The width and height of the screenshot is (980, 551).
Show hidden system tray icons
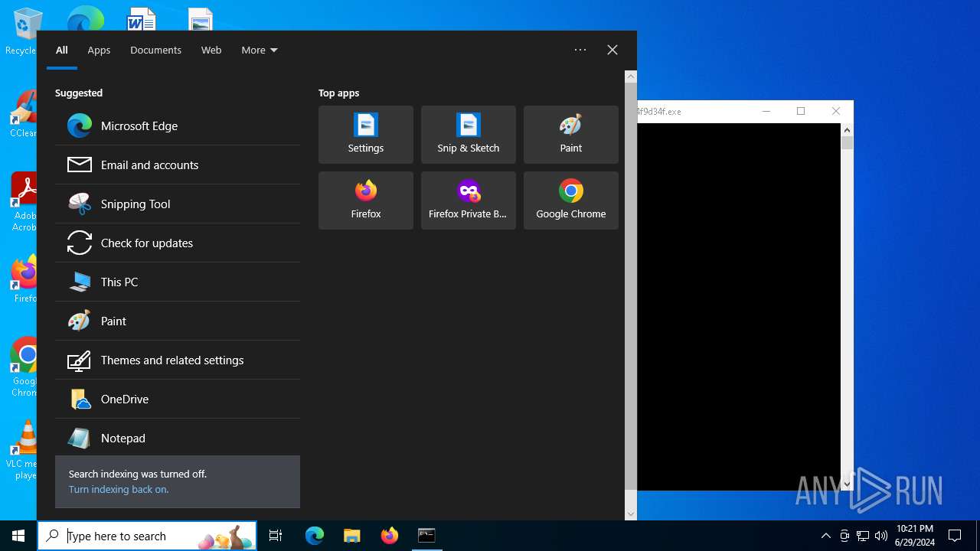click(x=825, y=536)
